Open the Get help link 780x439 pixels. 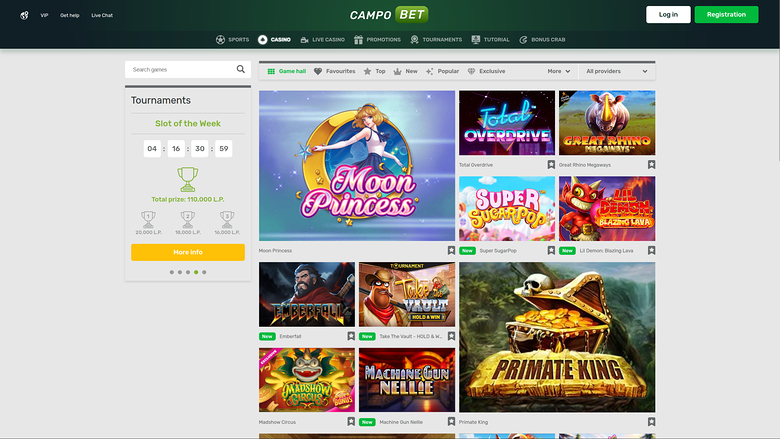click(70, 15)
